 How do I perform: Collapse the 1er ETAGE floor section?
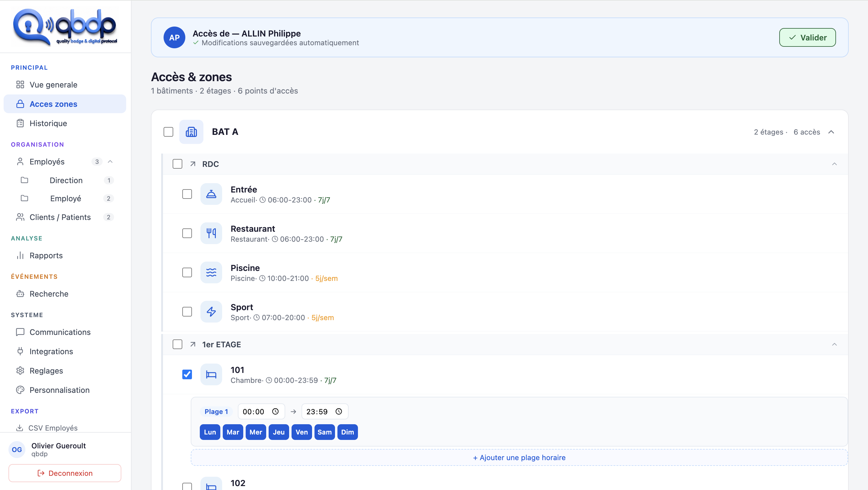pyautogui.click(x=834, y=345)
